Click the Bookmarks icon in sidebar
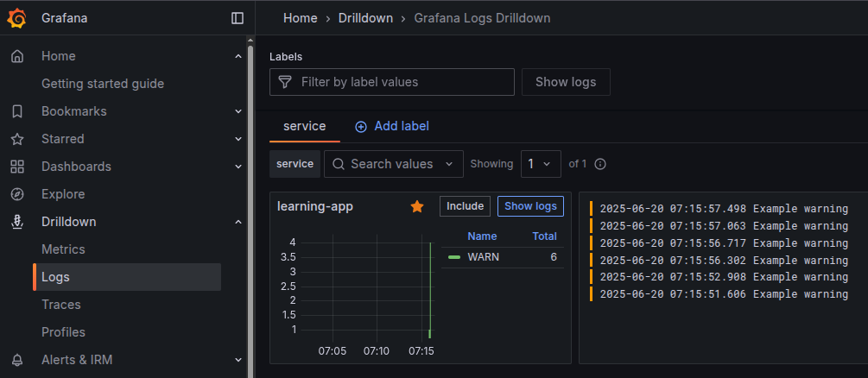868x378 pixels. point(18,111)
